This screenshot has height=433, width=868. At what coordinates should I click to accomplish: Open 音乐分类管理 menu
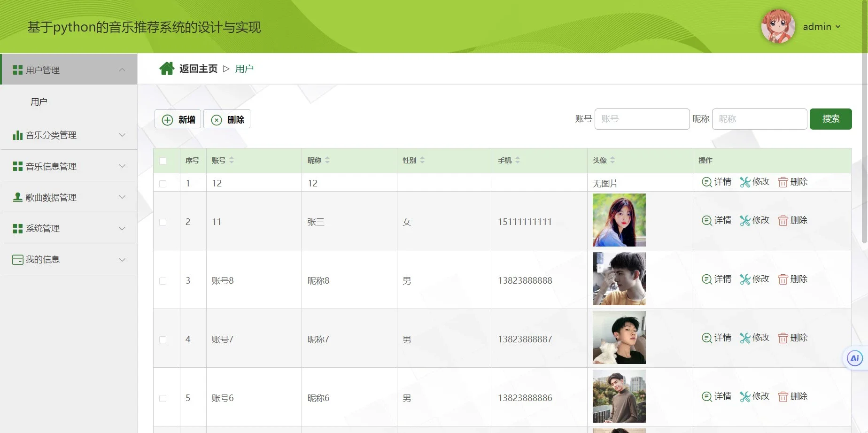coord(69,135)
